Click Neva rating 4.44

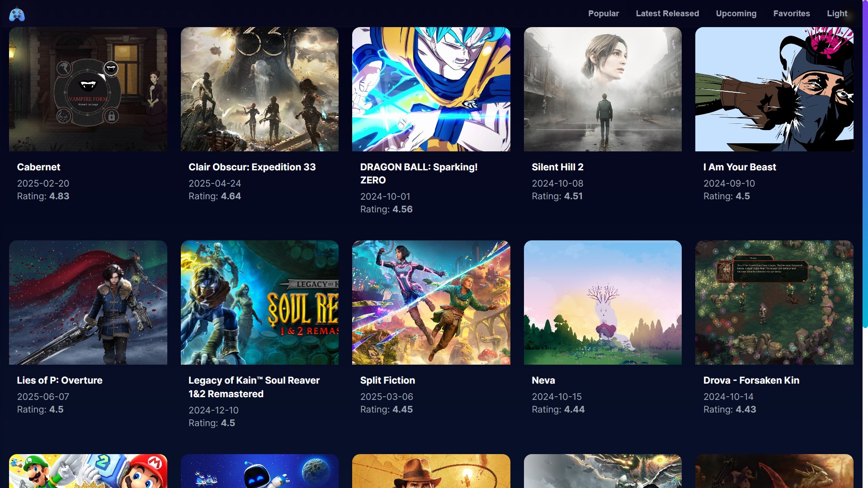(558, 409)
